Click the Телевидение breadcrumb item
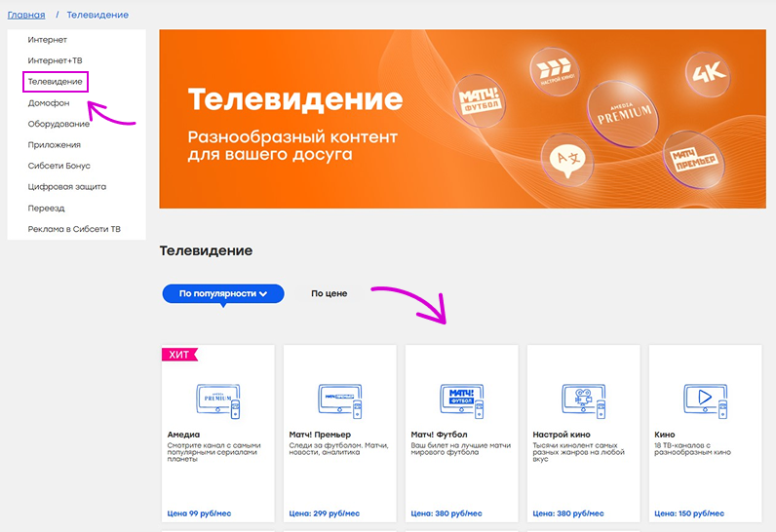The width and height of the screenshot is (776, 532). point(97,15)
